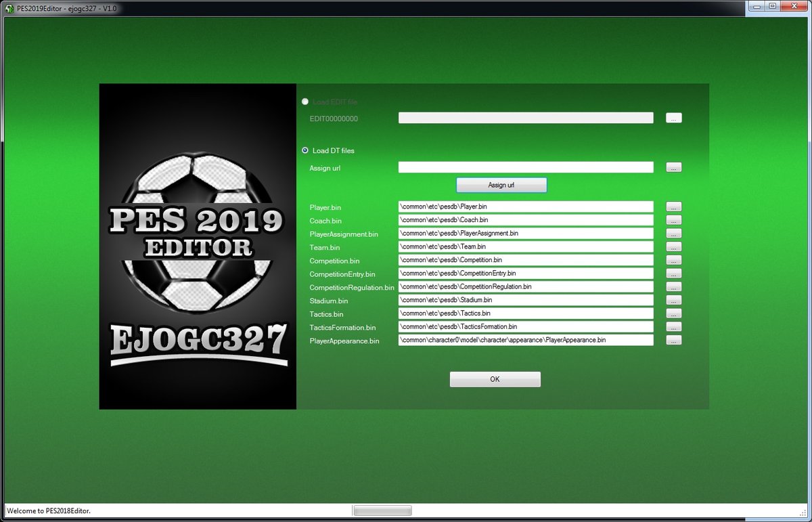Browse for the Assign url folder
812x522 pixels.
[673, 167]
